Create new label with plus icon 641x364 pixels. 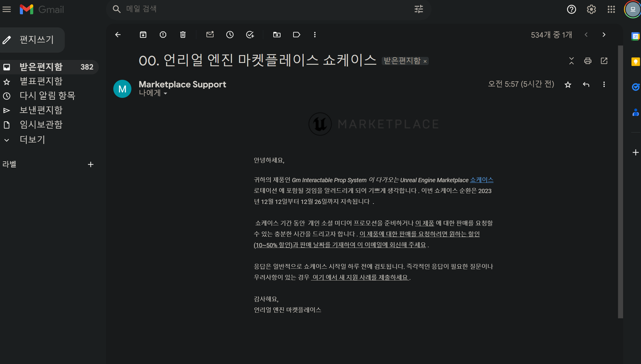point(90,164)
